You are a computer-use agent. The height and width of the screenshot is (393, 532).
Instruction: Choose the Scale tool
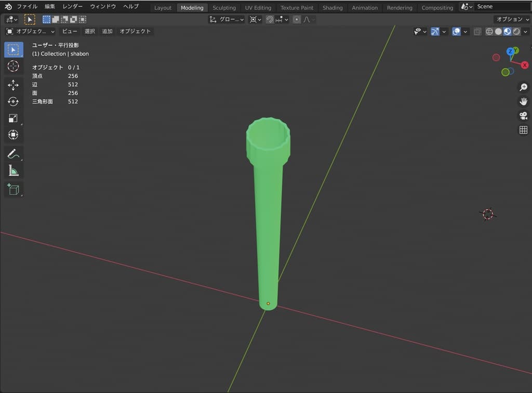[14, 118]
